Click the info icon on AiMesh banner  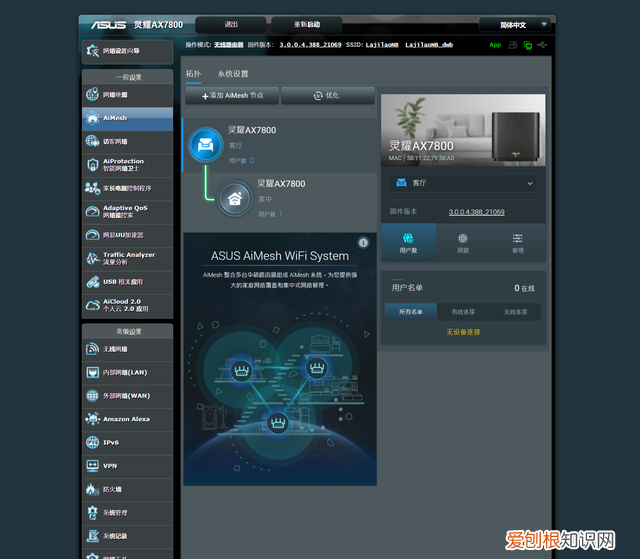tap(363, 242)
